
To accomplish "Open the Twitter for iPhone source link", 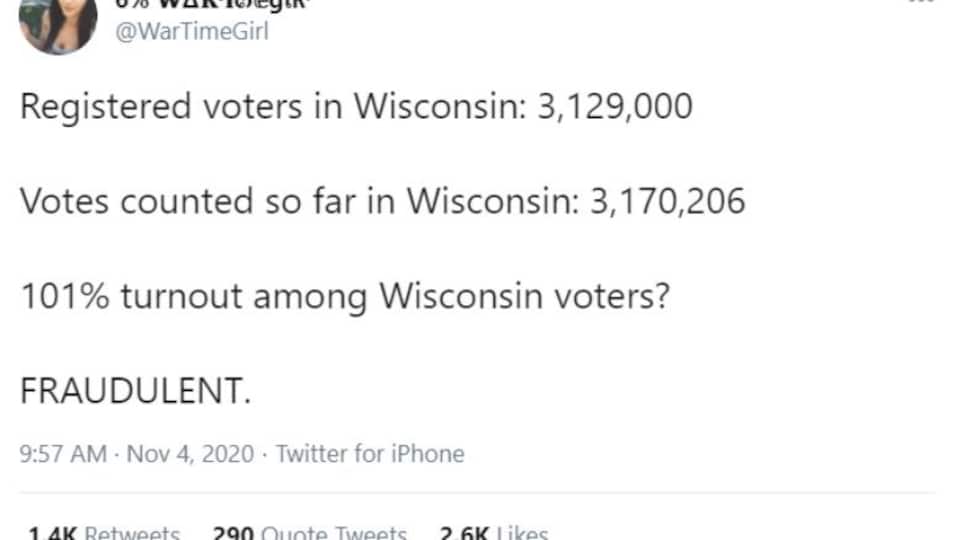I will pos(370,453).
